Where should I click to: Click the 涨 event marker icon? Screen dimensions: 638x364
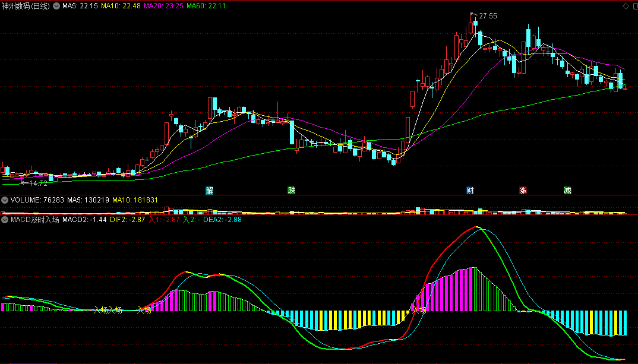click(x=523, y=191)
